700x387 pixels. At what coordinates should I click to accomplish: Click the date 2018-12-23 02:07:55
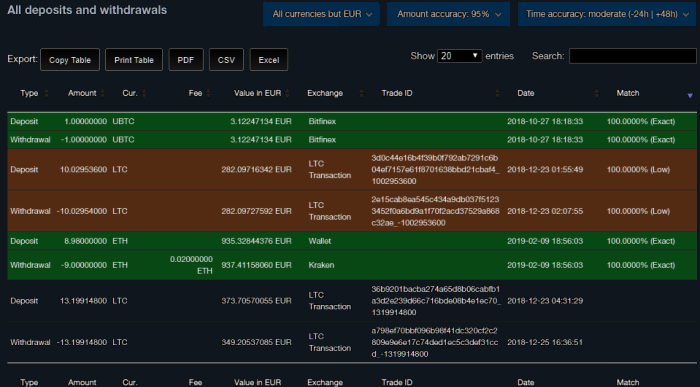coord(545,211)
